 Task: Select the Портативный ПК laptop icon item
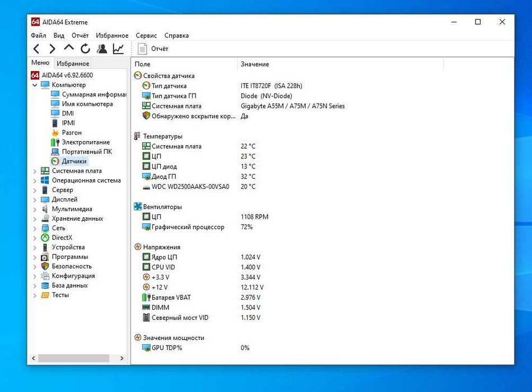coord(55,152)
